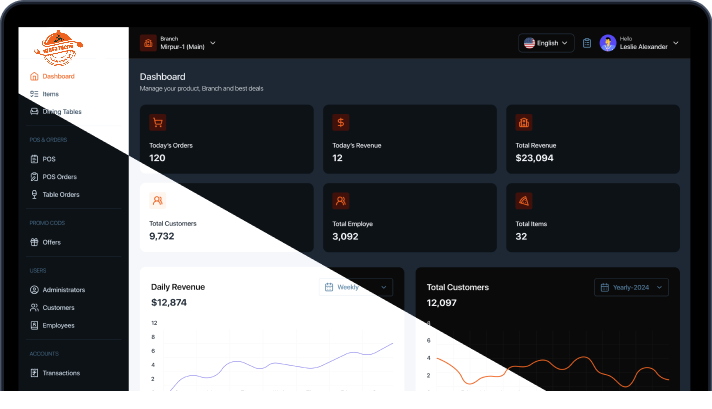Click the branch store icon in header
712x409 pixels.
[x=148, y=43]
